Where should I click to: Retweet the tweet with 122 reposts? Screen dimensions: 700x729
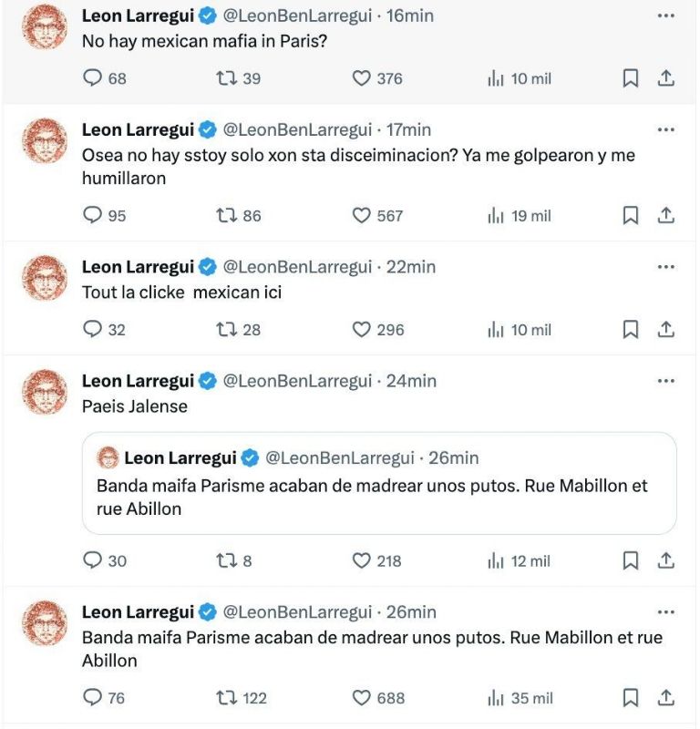226,698
